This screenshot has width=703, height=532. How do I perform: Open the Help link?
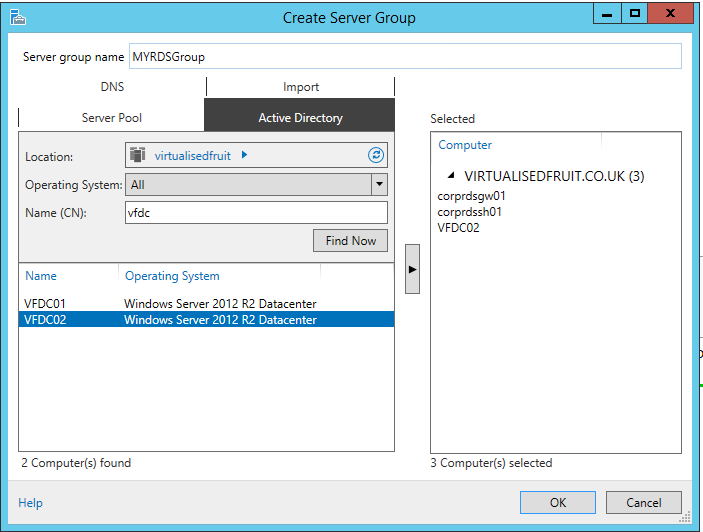pos(31,503)
